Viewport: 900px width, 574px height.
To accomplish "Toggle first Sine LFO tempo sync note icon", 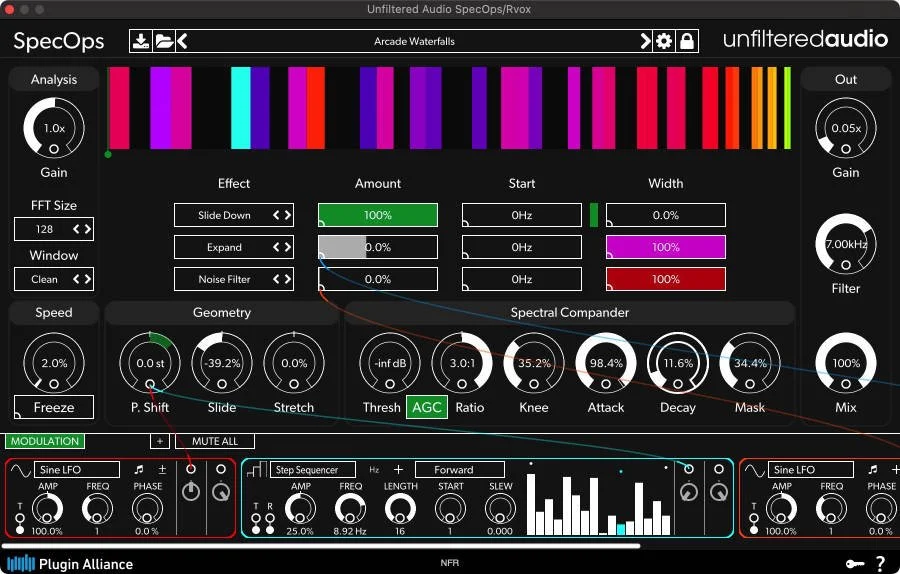I will pos(139,470).
